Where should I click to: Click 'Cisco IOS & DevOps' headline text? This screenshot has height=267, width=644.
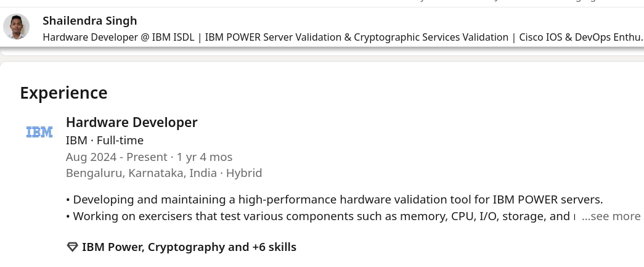pyautogui.click(x=567, y=37)
